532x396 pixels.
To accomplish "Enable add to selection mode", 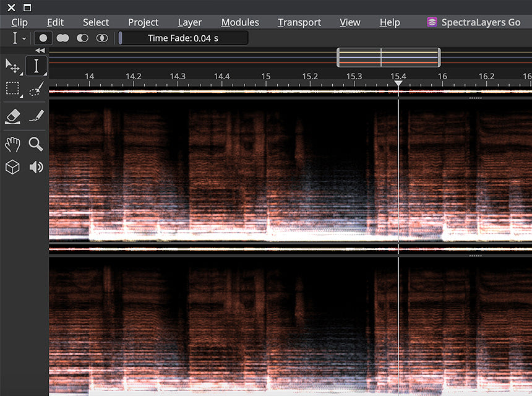I will [62, 38].
